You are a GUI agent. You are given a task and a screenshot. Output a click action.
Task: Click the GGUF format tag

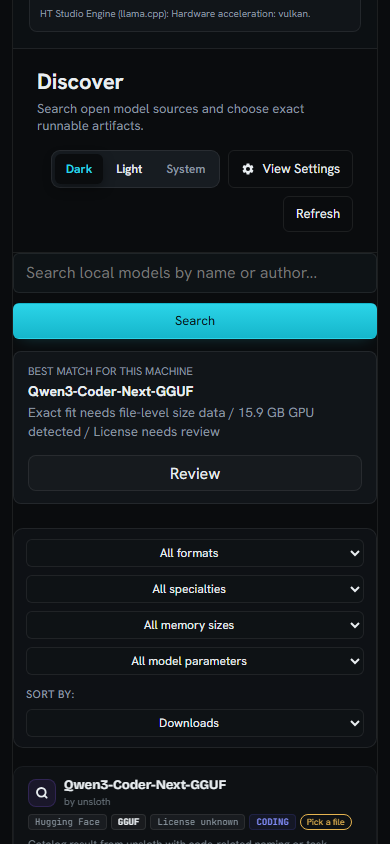[129, 822]
